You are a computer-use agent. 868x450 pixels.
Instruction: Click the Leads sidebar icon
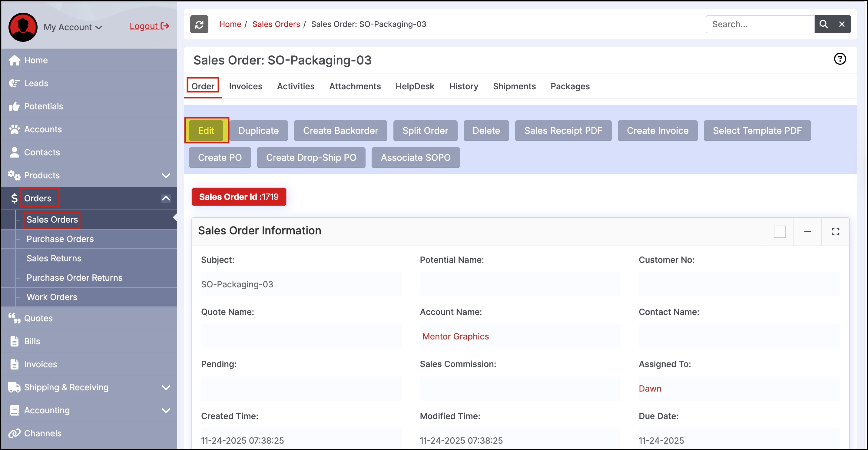(x=14, y=83)
